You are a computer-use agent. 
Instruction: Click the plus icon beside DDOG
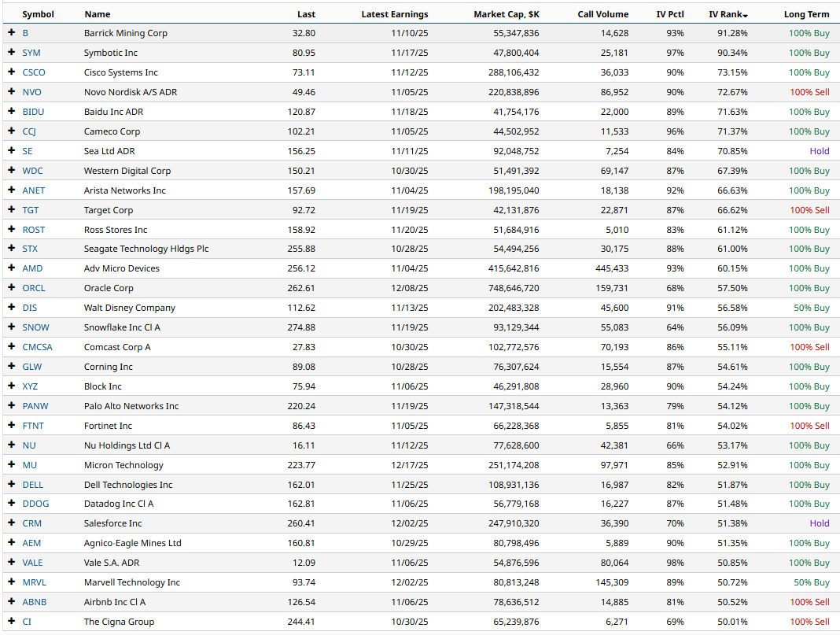tap(11, 504)
